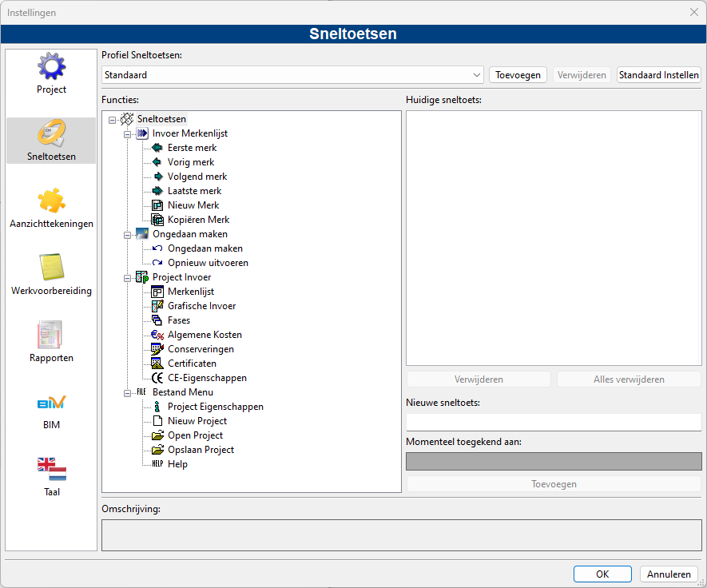Click the Standaard Instellen button
The image size is (707, 588).
coord(658,75)
